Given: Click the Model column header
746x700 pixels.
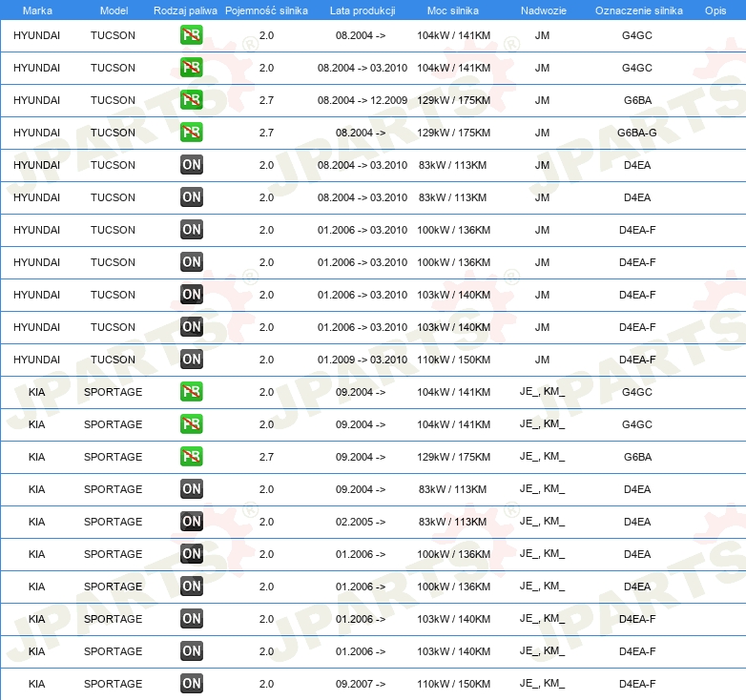Looking at the screenshot, I should coord(114,10).
